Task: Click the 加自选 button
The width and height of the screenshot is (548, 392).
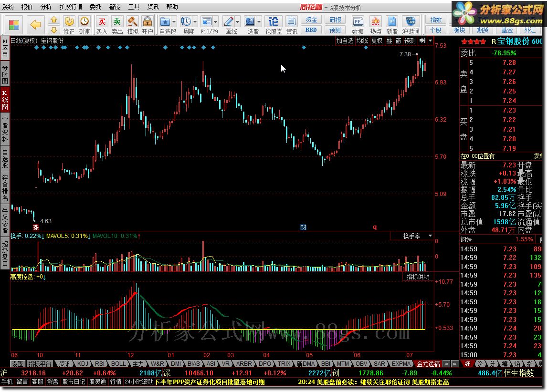Action: [345, 41]
